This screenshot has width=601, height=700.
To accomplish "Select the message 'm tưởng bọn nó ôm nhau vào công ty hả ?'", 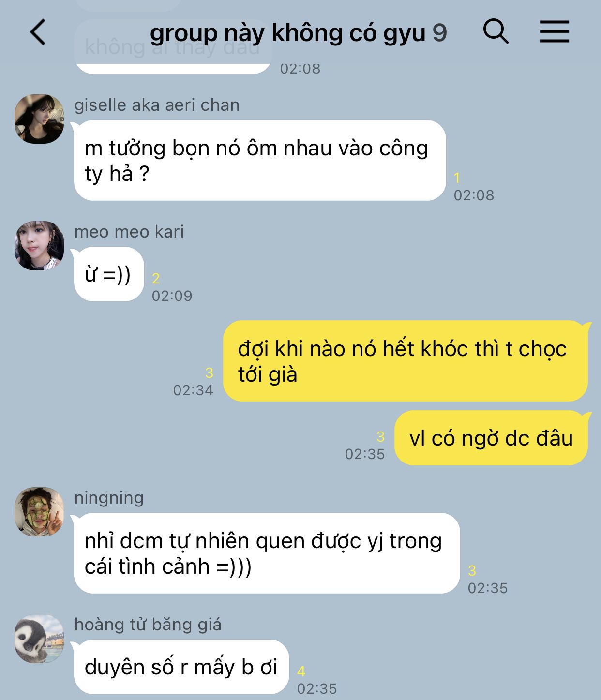I will (x=259, y=161).
